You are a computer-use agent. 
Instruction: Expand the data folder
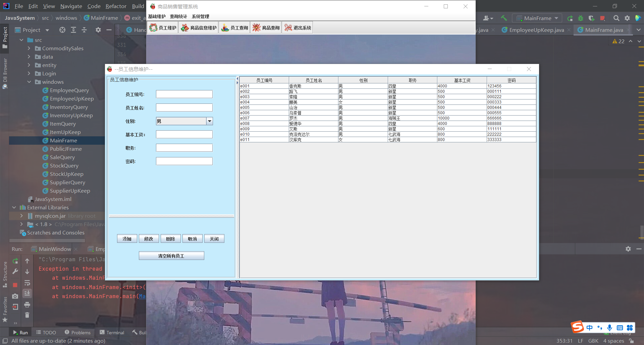click(29, 57)
